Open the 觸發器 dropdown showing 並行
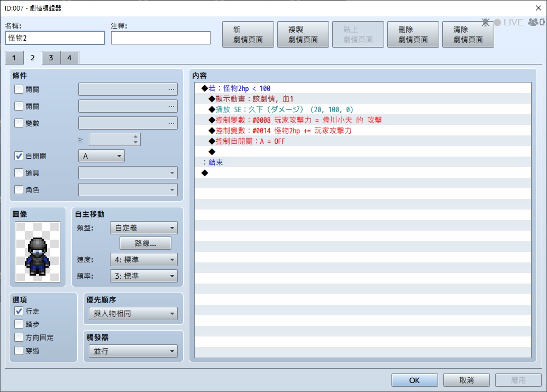Image resolution: width=547 pixels, height=392 pixels. pos(133,351)
